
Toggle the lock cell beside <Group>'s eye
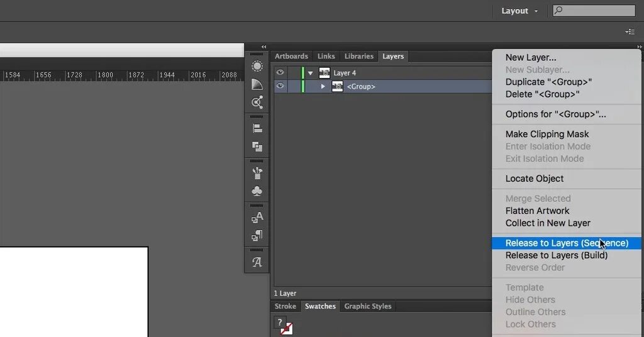tap(294, 86)
